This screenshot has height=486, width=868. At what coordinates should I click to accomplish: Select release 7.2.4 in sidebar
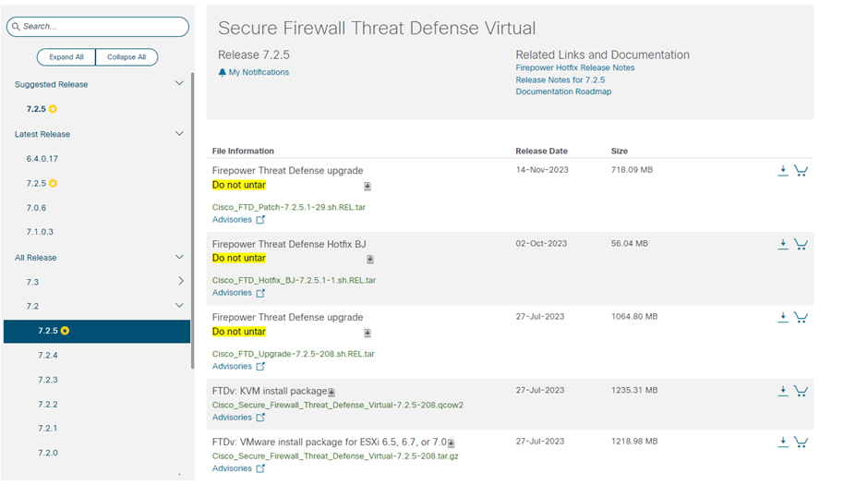[x=48, y=355]
